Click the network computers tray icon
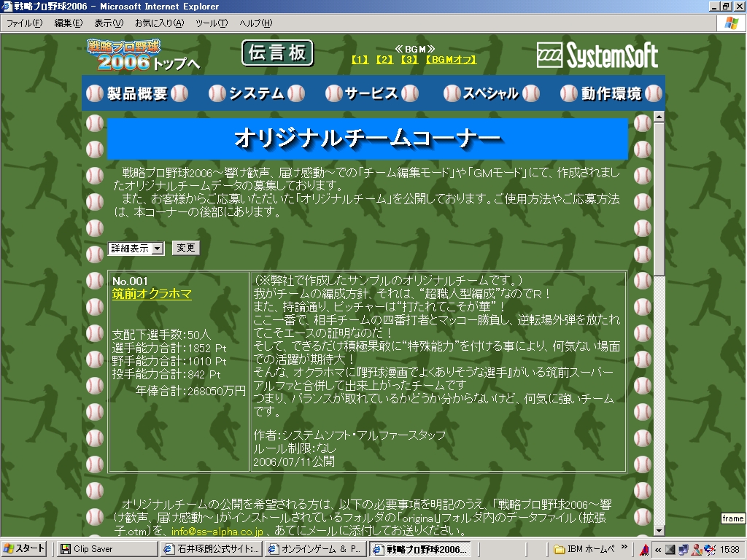The height and width of the screenshot is (560, 747). pos(683,550)
